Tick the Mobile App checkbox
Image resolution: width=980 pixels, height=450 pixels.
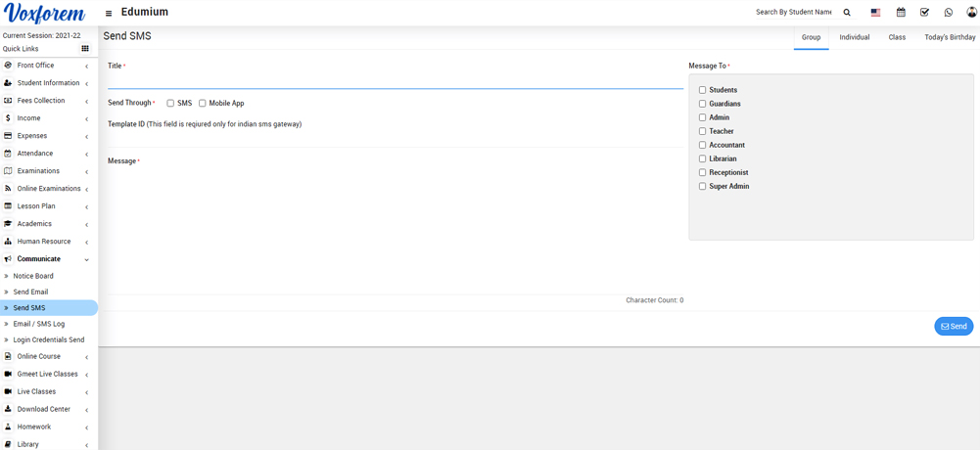click(203, 103)
